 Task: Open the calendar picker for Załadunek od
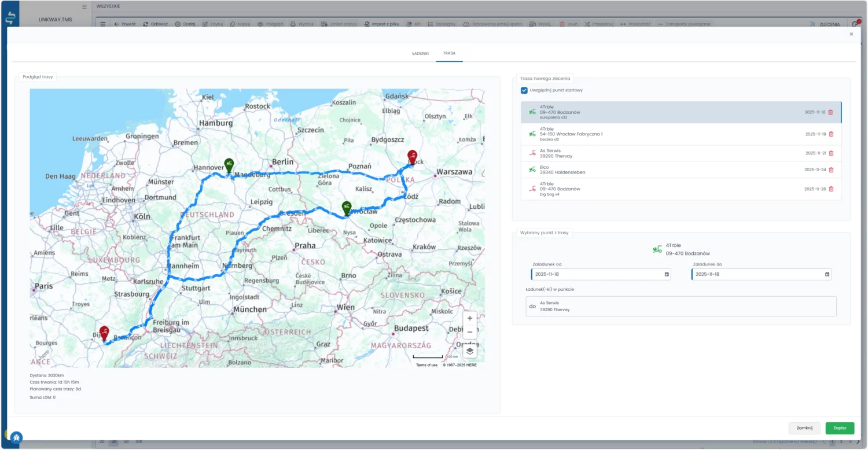pyautogui.click(x=666, y=274)
